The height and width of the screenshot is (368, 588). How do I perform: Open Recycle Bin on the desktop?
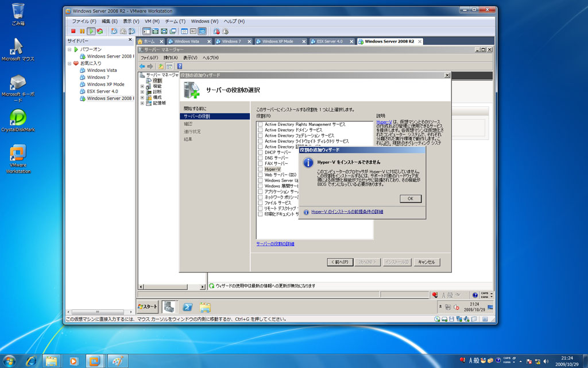click(18, 14)
